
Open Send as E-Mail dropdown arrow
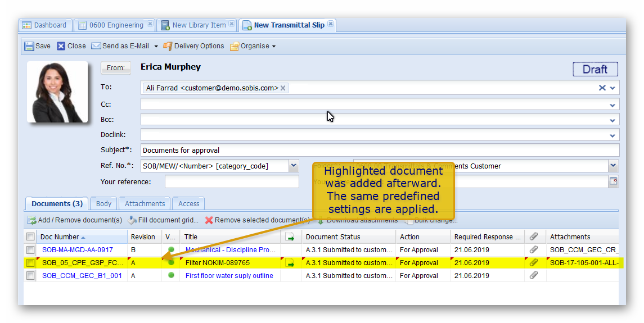click(x=156, y=47)
